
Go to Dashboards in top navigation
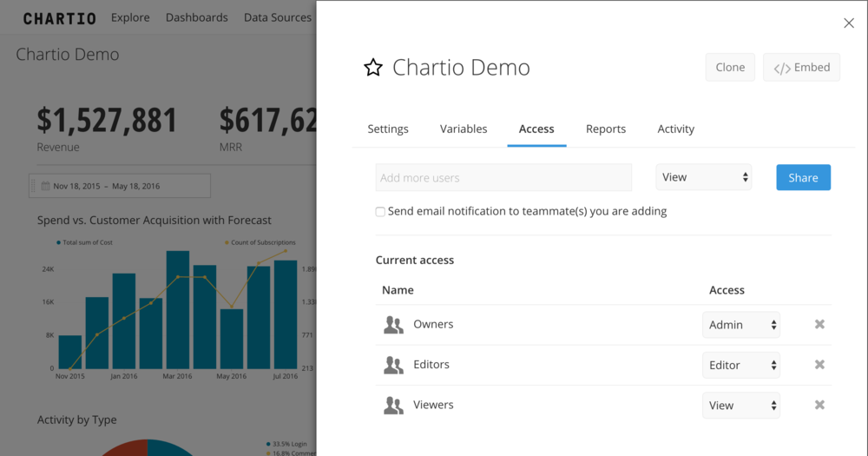(x=196, y=17)
